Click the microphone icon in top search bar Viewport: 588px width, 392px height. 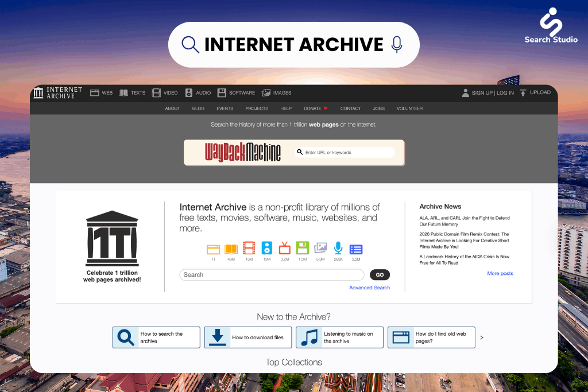tap(396, 45)
